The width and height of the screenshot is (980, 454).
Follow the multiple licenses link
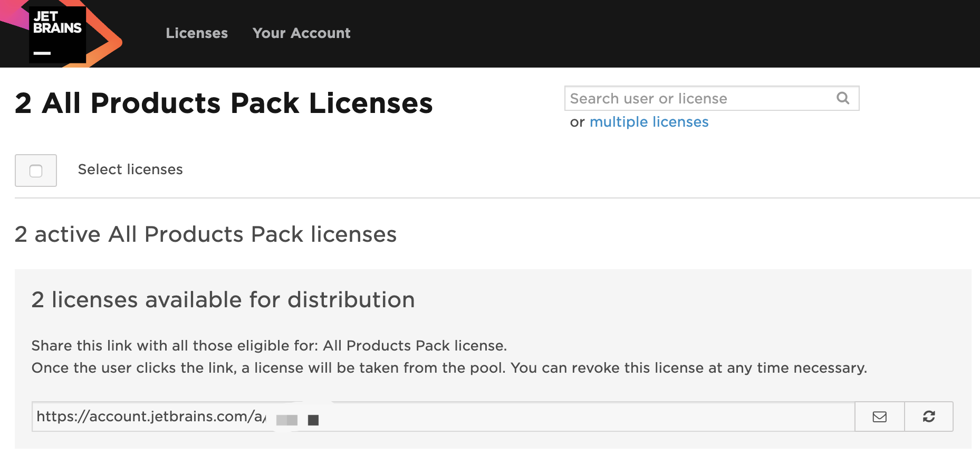(x=649, y=122)
